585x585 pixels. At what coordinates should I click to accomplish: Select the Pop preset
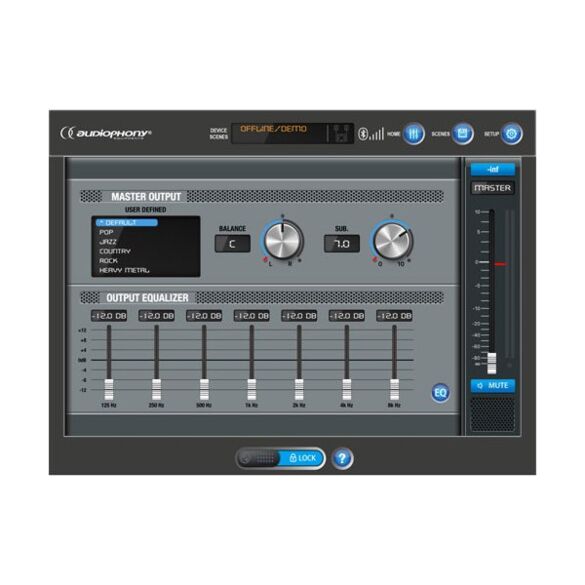pos(106,232)
